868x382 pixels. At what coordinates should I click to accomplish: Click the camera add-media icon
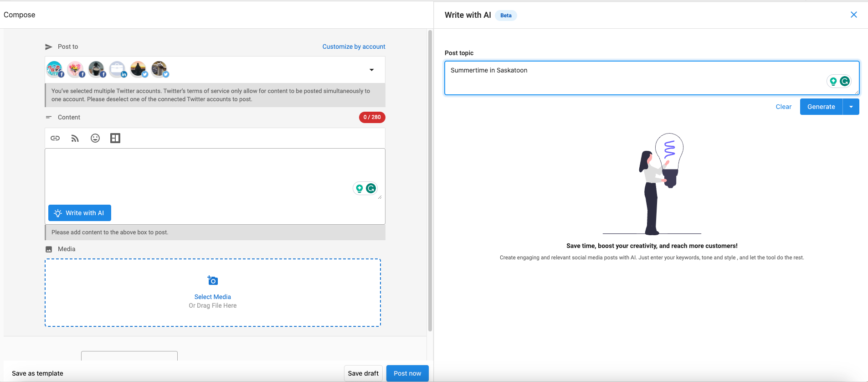tap(213, 280)
